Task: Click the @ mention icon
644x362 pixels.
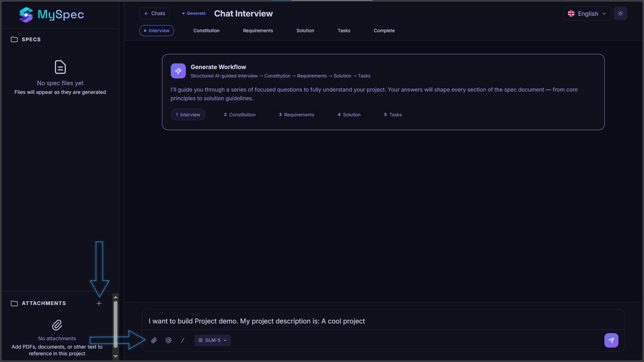Action: pyautogui.click(x=169, y=340)
